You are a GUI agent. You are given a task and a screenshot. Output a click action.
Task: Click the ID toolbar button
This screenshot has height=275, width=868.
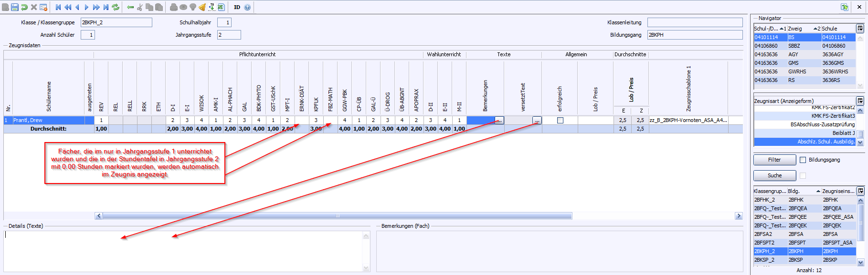[237, 7]
